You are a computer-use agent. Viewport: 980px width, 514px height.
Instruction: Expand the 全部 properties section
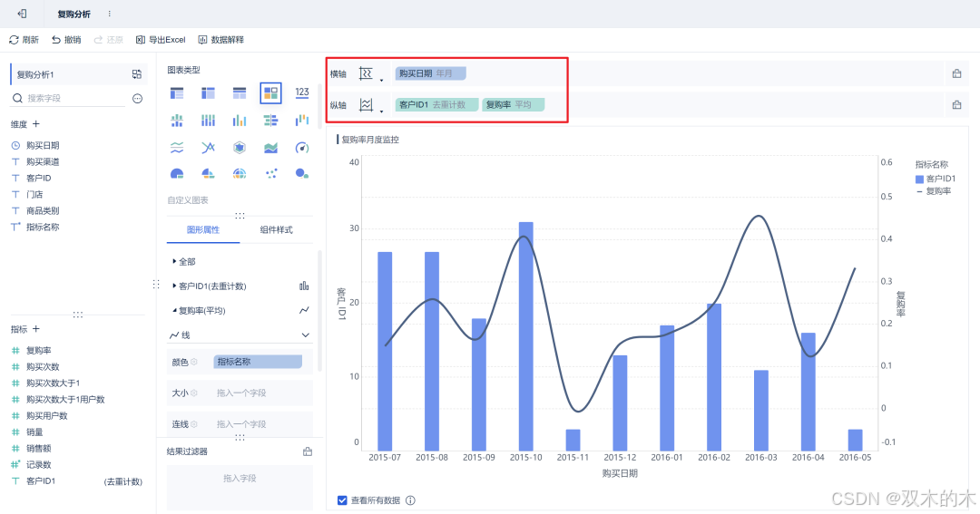point(183,261)
